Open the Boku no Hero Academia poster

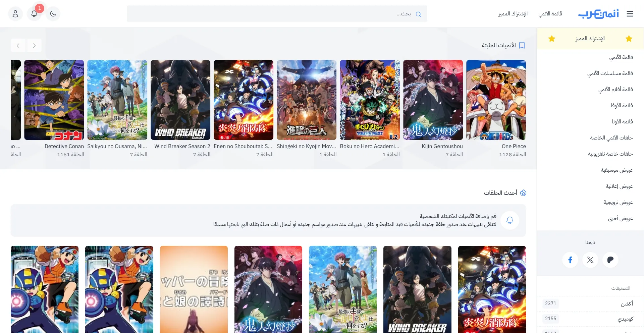[x=370, y=100]
